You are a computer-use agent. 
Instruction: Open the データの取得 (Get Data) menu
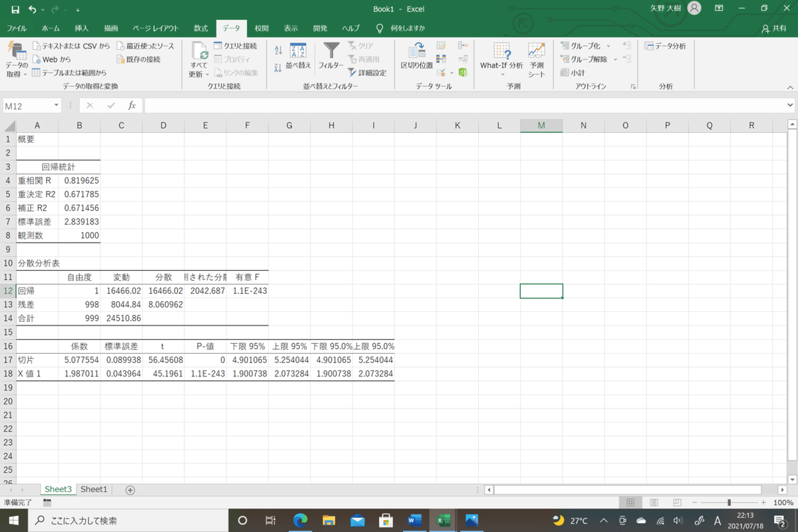pos(17,60)
